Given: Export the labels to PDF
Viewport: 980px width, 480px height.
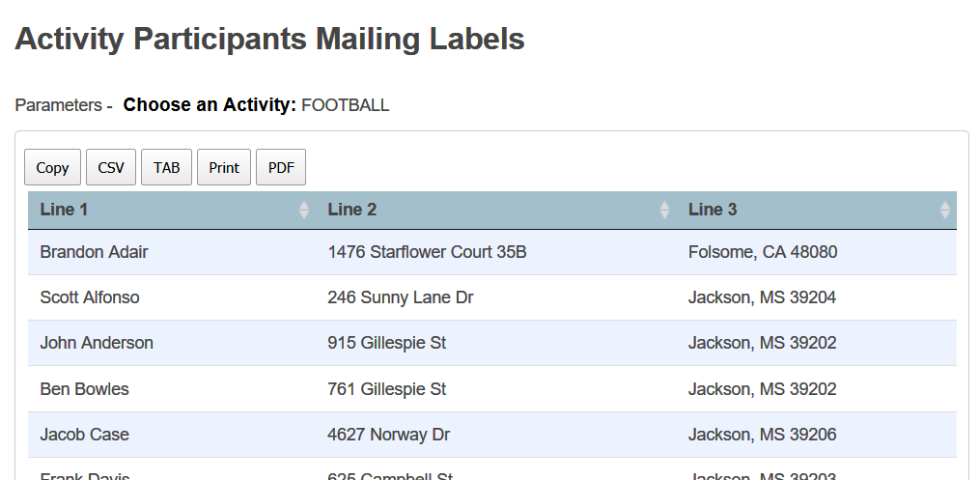Looking at the screenshot, I should (x=281, y=167).
